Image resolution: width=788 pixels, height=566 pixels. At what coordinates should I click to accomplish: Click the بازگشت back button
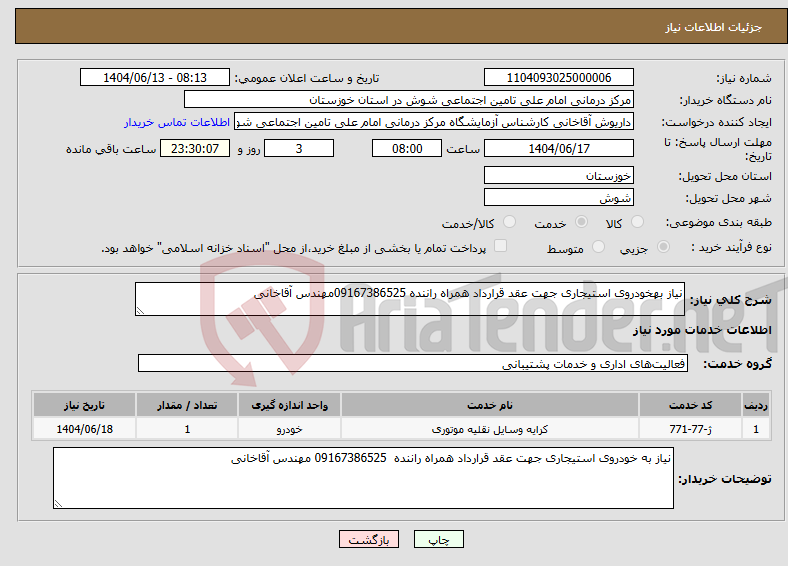369,539
